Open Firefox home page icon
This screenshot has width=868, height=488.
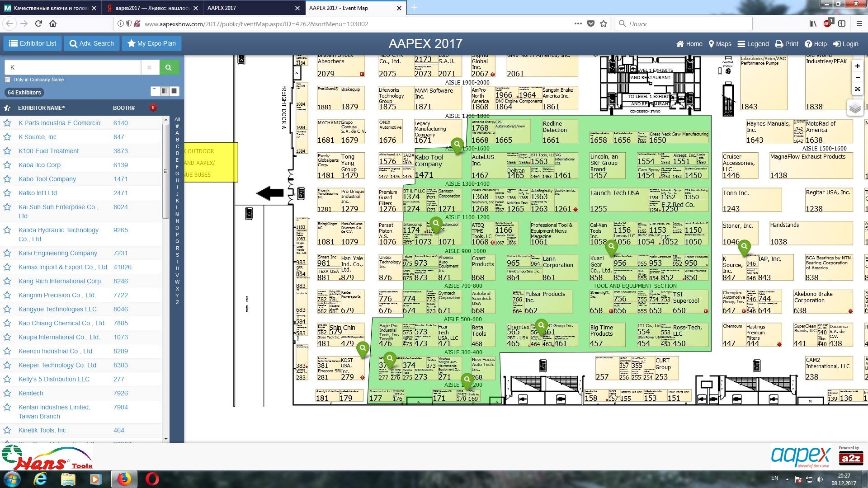(x=53, y=23)
